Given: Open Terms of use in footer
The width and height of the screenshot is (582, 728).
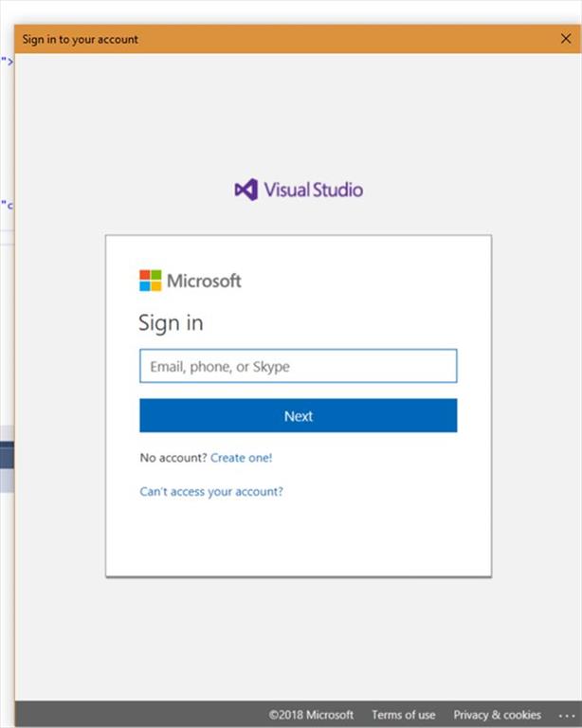Looking at the screenshot, I should (403, 715).
